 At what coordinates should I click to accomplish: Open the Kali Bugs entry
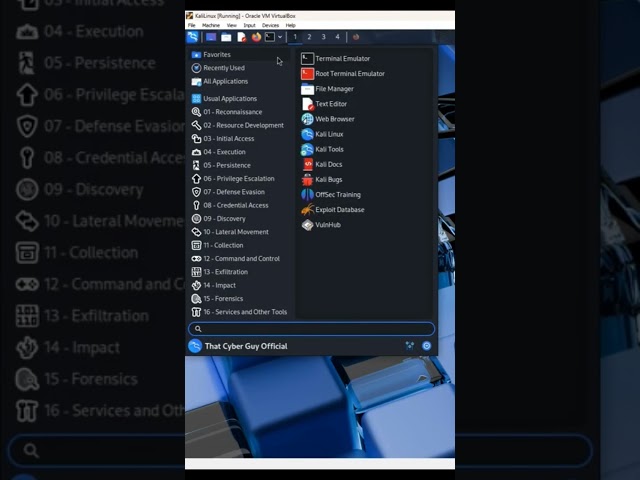[x=365, y=180]
